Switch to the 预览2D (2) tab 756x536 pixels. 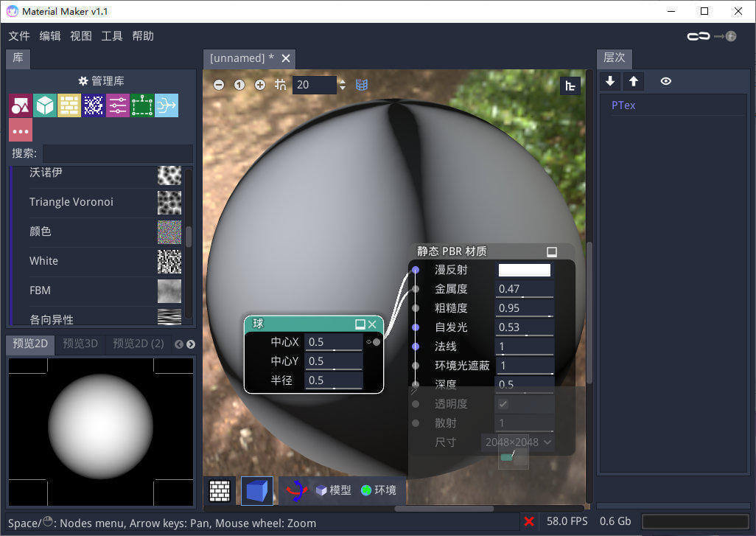click(139, 344)
